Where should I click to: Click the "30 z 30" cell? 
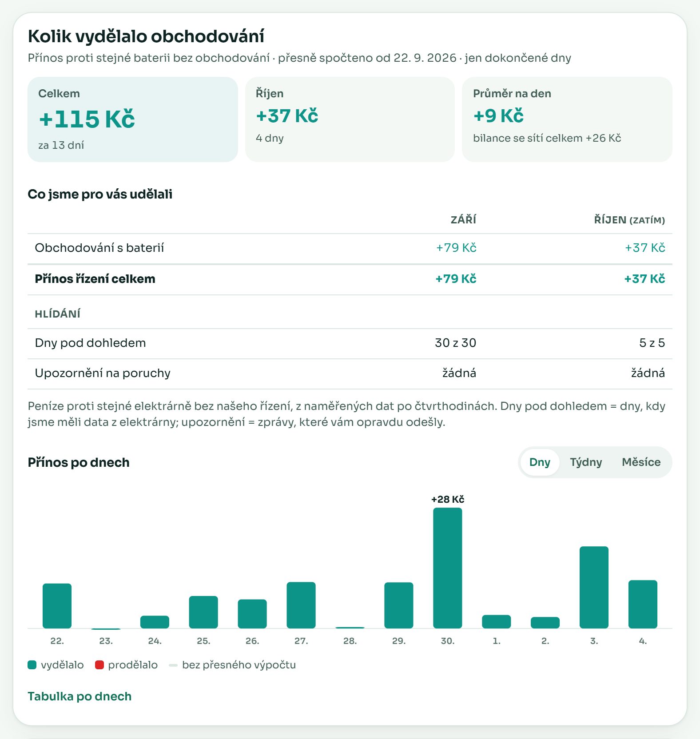pos(456,343)
